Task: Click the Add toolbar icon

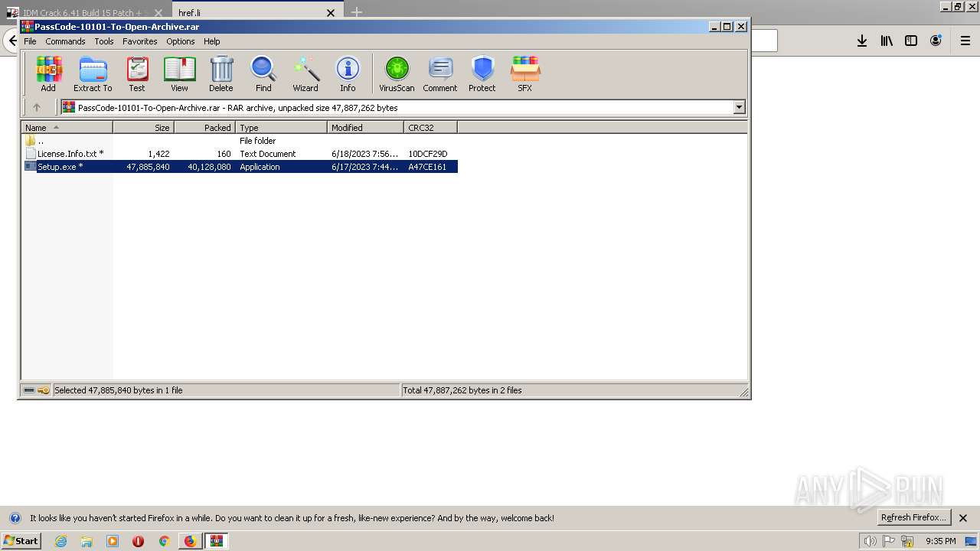Action: [48, 74]
